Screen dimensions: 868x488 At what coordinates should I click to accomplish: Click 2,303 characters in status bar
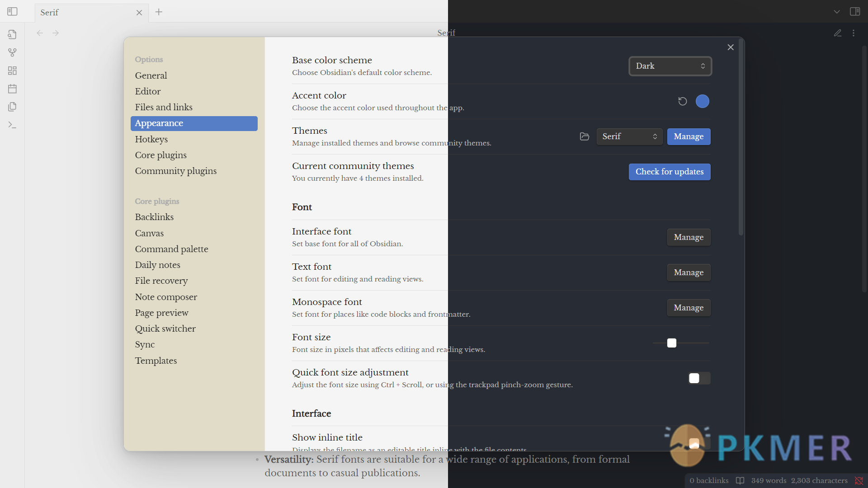[819, 481]
